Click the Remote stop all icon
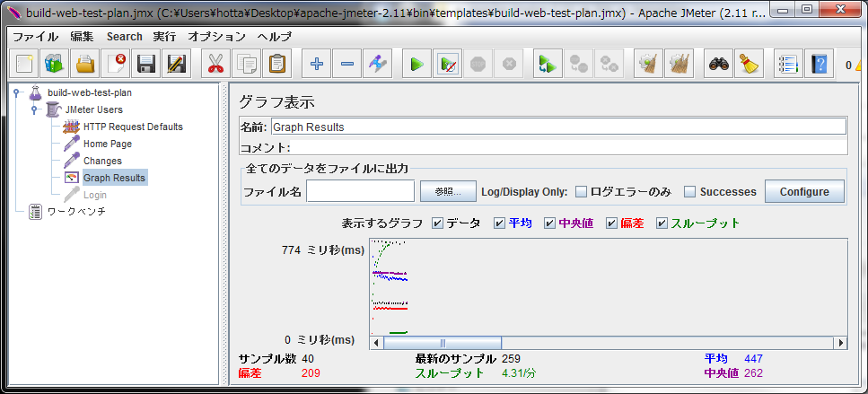Screen dimensions: 868x394 click(578, 64)
